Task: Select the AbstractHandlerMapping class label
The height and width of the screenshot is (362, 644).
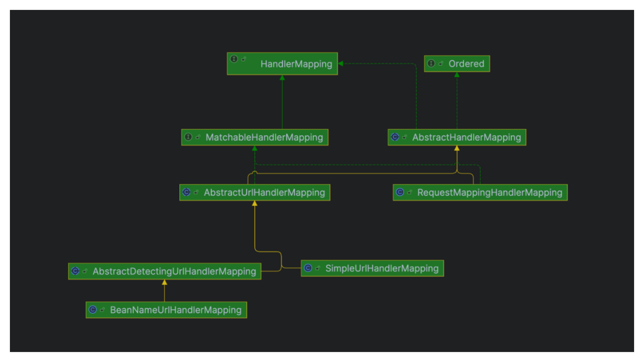Action: tap(466, 137)
